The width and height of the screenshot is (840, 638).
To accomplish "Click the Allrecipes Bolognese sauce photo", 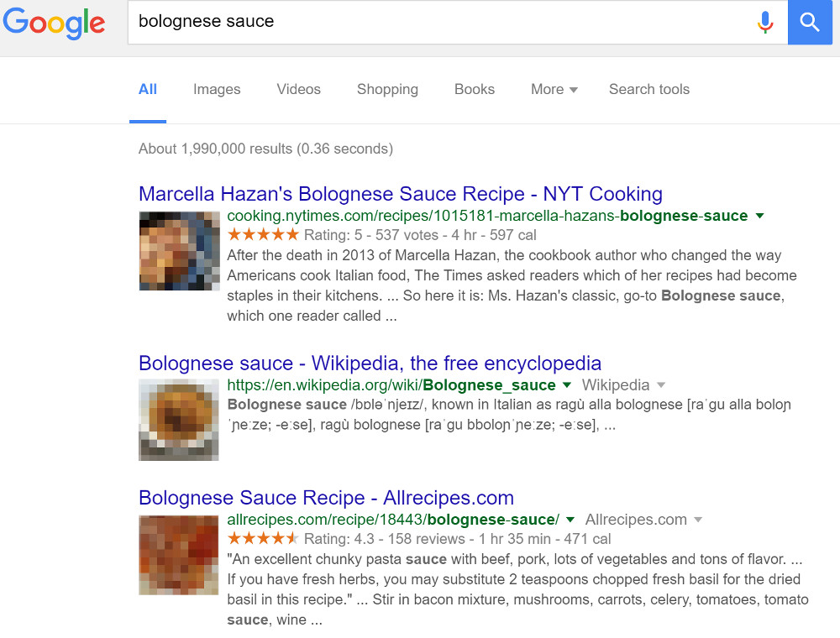I will (x=178, y=555).
